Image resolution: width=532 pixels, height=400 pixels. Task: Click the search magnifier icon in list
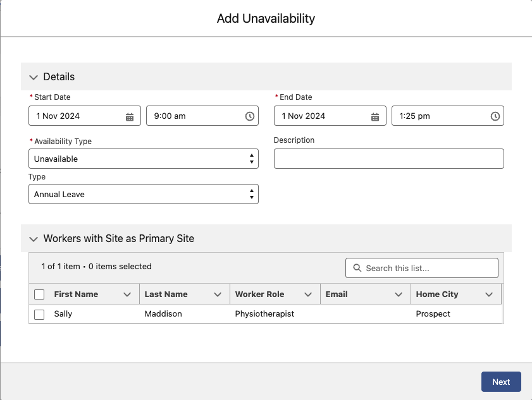tap(357, 268)
